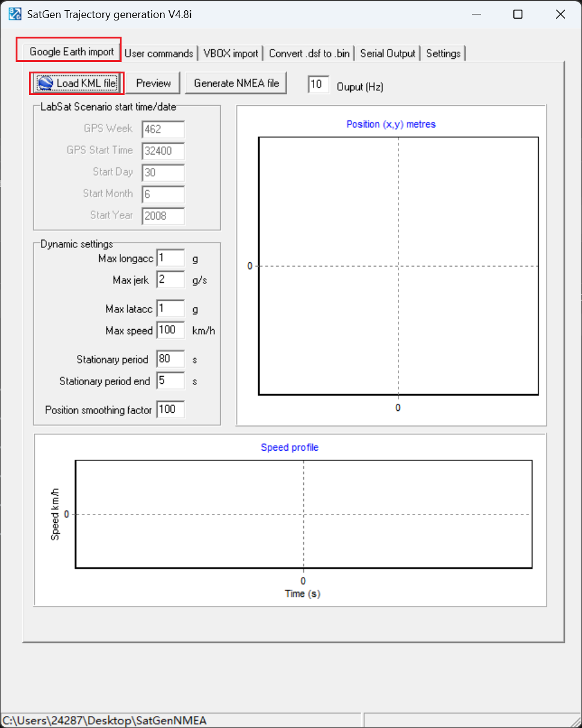Switch to the User commands tab
The height and width of the screenshot is (728, 582).
click(x=159, y=53)
